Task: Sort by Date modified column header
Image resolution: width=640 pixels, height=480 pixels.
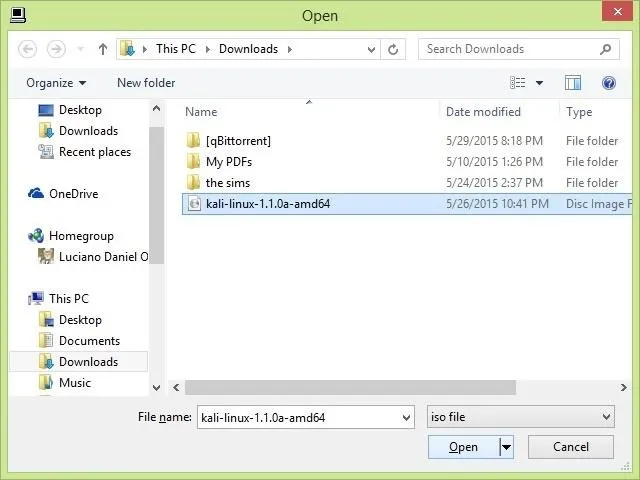Action: pyautogui.click(x=483, y=112)
